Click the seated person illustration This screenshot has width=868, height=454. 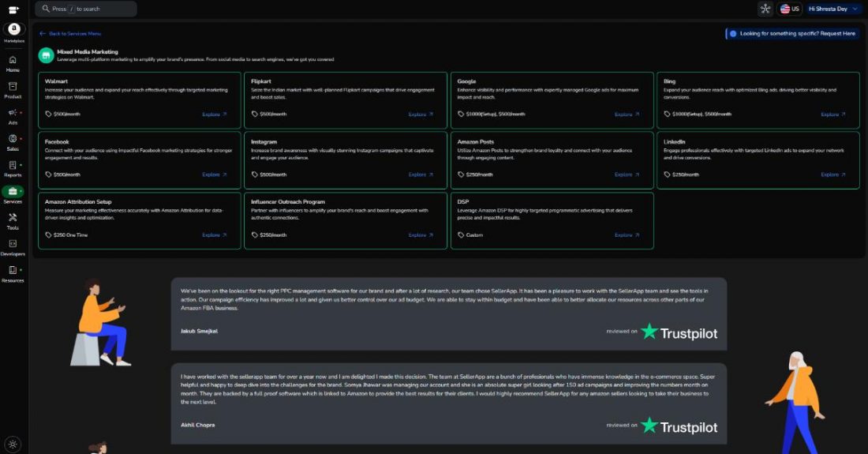[x=101, y=324]
